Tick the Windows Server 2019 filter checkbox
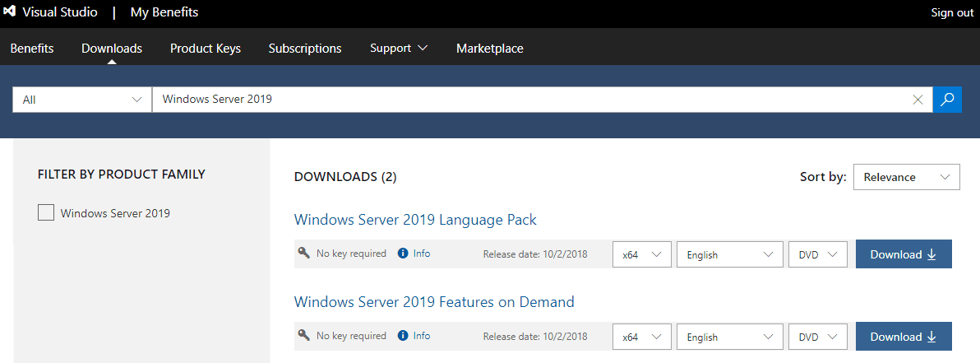The width and height of the screenshot is (980, 363). [x=46, y=213]
